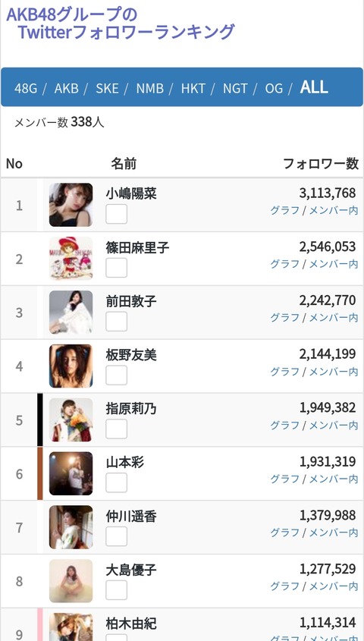Open 指原莉乃's profile picture
The image size is (364, 641).
[71, 419]
